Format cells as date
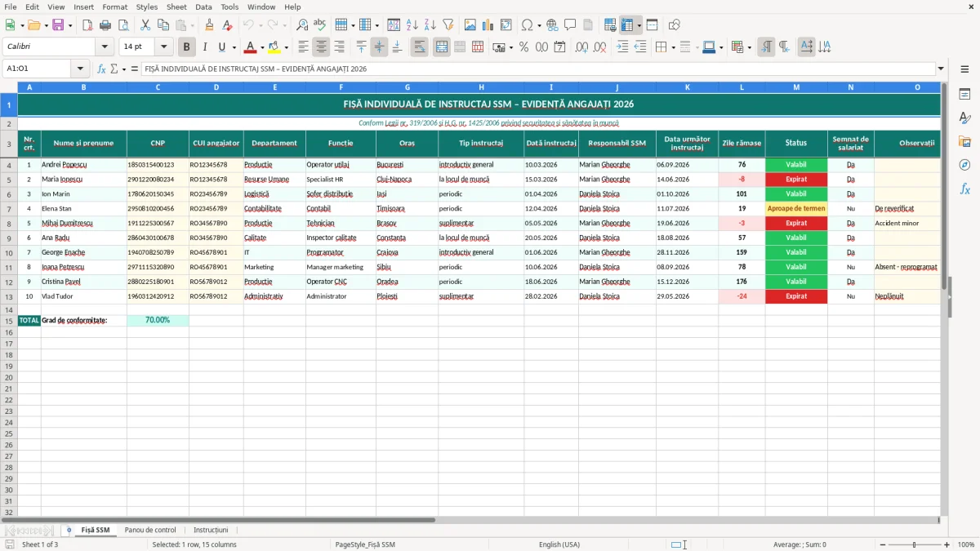Image resolution: width=980 pixels, height=551 pixels. tap(560, 47)
